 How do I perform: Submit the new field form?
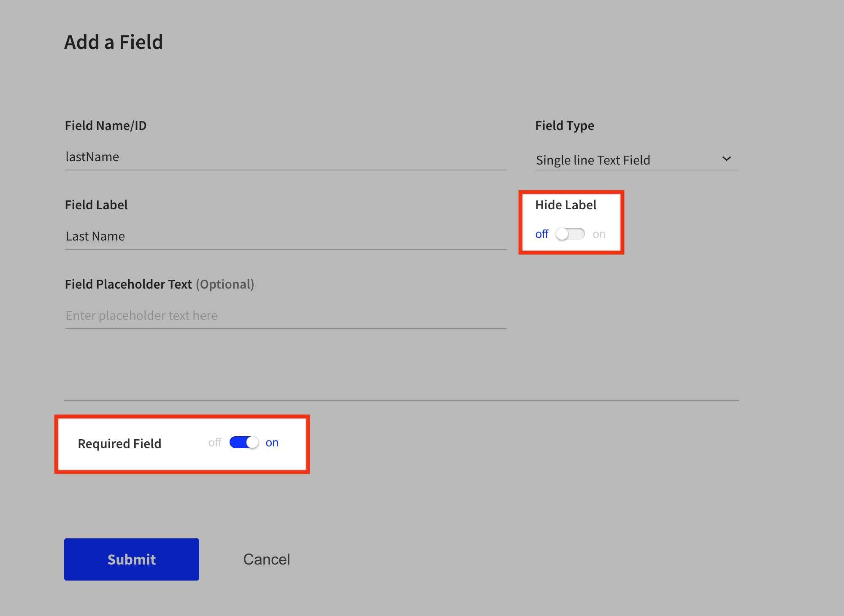[x=132, y=559]
